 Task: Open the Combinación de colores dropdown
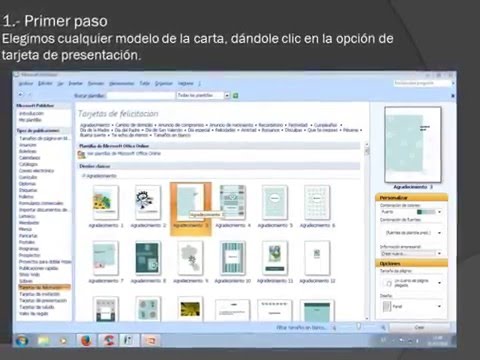click(x=439, y=212)
